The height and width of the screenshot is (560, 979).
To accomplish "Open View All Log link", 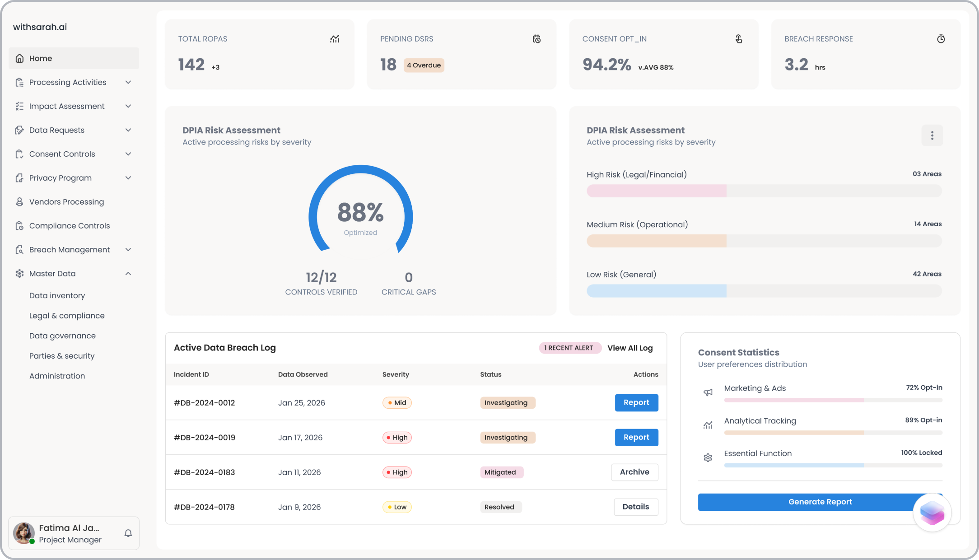I will [630, 348].
